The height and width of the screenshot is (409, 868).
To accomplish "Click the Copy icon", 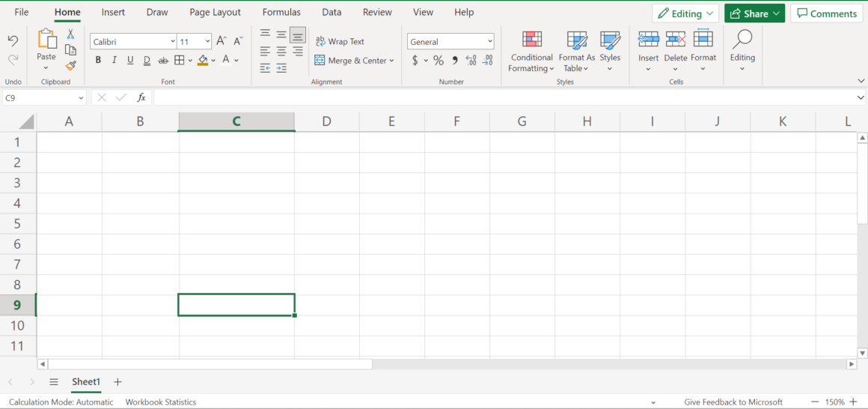I will coord(70,50).
